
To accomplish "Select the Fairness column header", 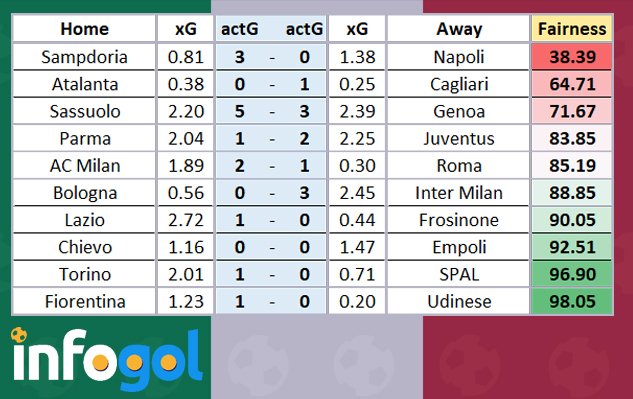I will tap(572, 29).
